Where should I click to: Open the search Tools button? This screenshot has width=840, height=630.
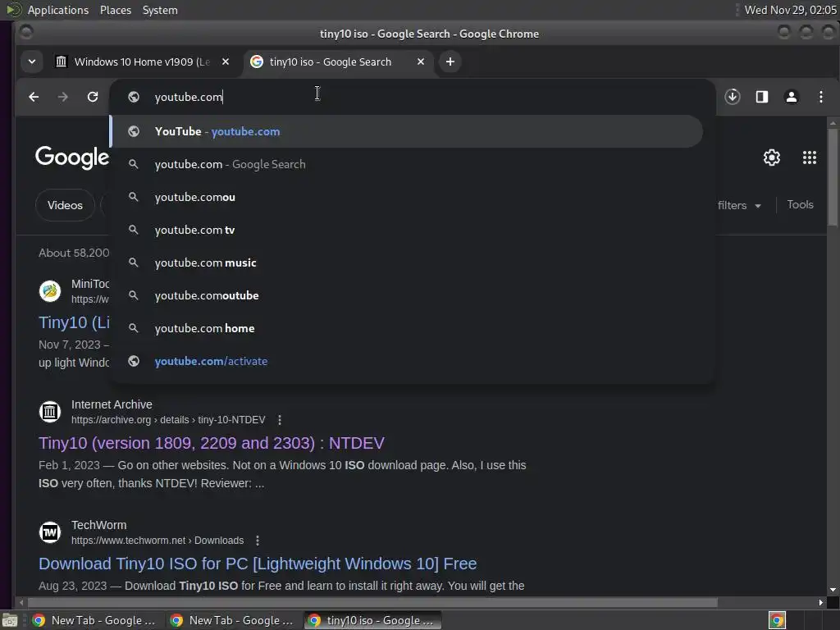pyautogui.click(x=800, y=204)
